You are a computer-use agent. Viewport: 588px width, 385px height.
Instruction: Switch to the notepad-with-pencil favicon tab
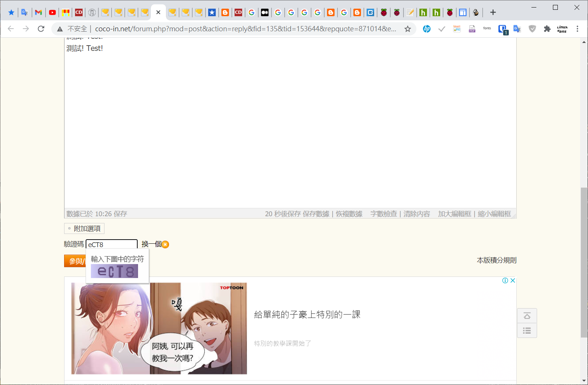410,12
